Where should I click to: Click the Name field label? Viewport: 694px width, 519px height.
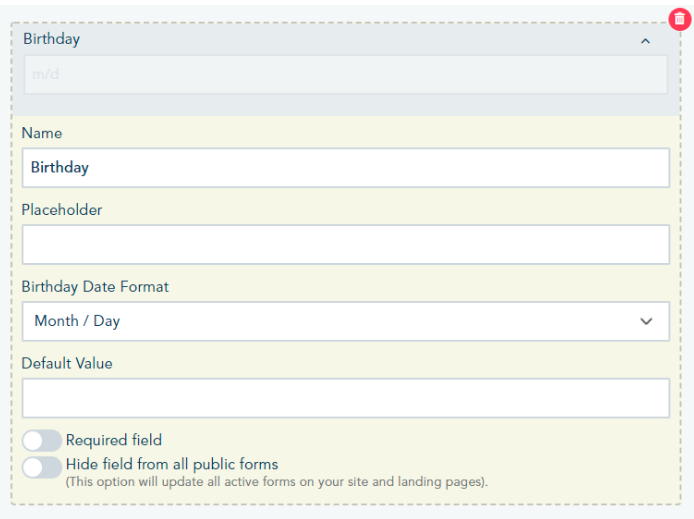pyautogui.click(x=42, y=133)
